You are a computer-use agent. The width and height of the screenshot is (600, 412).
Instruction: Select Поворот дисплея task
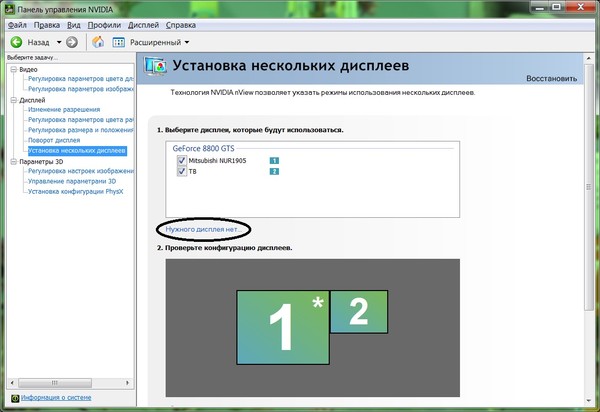coord(54,140)
